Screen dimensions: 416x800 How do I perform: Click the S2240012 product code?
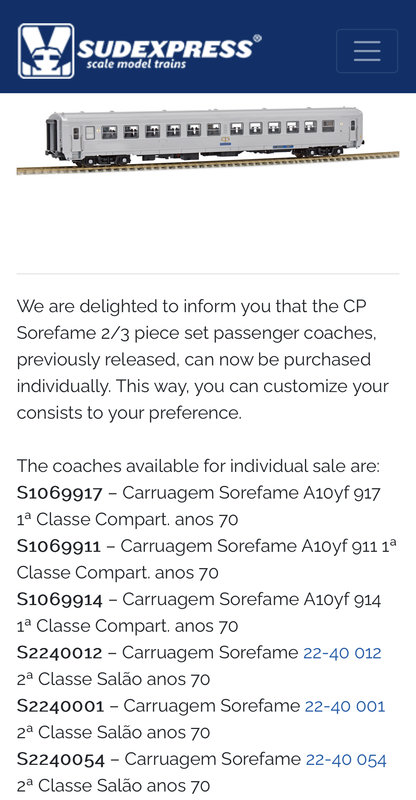[x=59, y=653]
